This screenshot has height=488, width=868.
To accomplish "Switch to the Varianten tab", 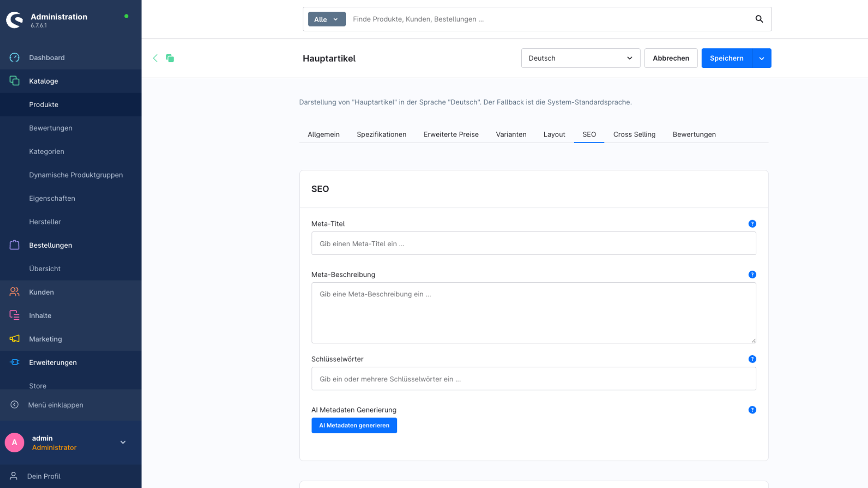I will click(511, 134).
